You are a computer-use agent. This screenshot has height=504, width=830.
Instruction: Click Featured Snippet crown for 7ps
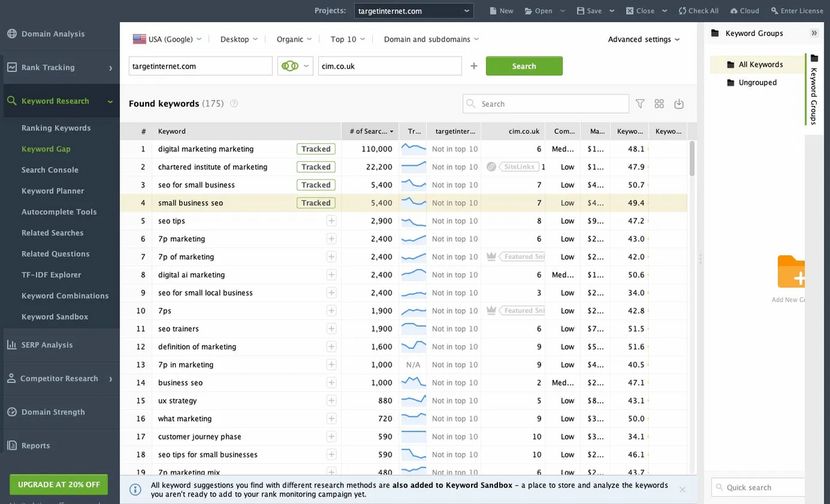(492, 311)
